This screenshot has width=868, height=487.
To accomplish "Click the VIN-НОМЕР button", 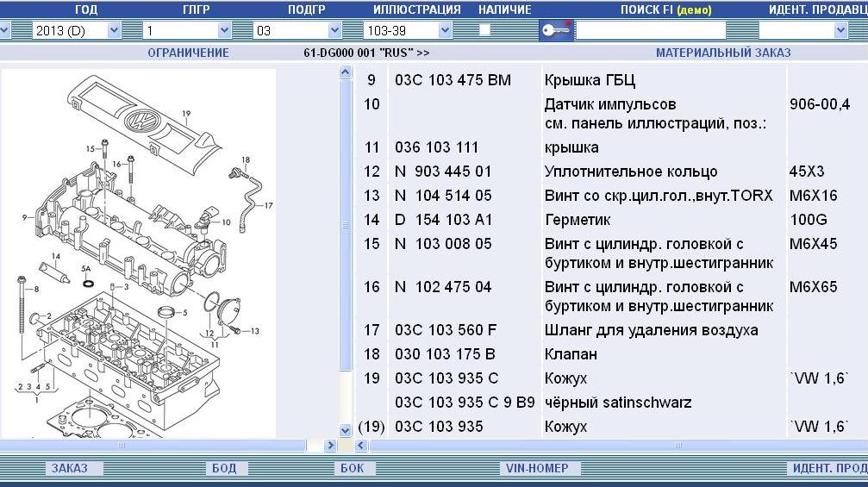I will [539, 468].
